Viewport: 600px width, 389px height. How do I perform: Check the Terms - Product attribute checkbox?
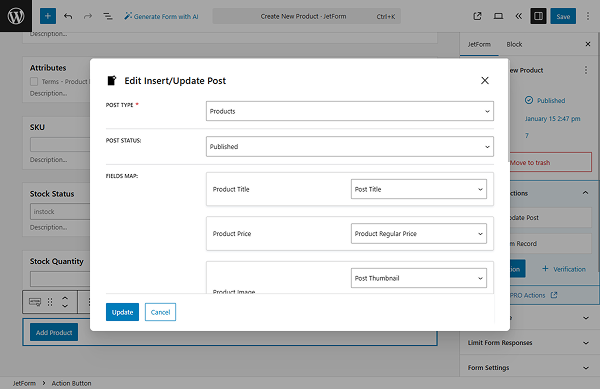pos(34,81)
